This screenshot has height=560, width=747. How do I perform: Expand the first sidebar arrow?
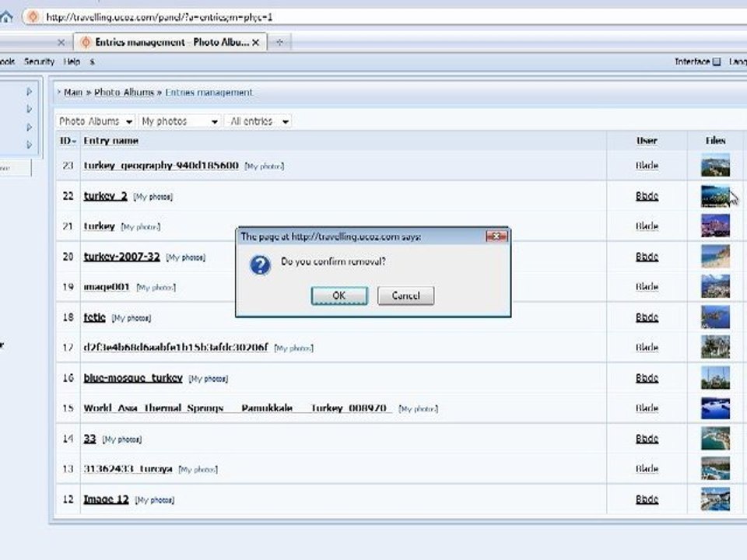pyautogui.click(x=29, y=92)
